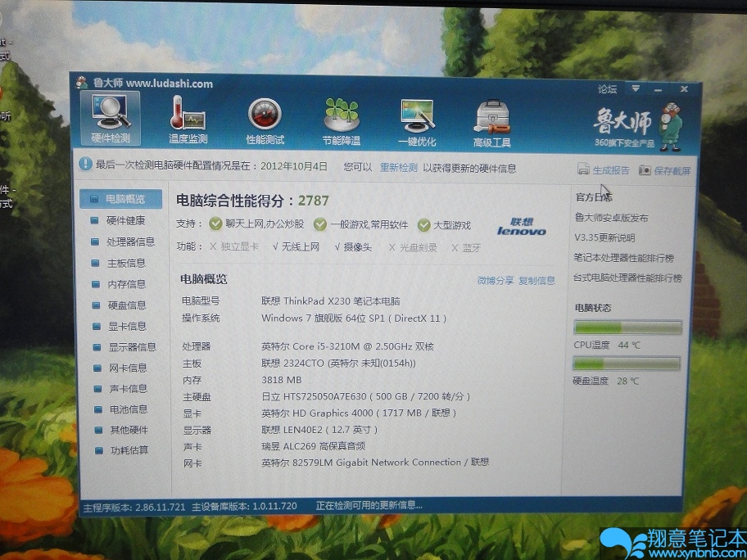
Task: Open the title bar dropdown menu arrow
Action: [636, 88]
